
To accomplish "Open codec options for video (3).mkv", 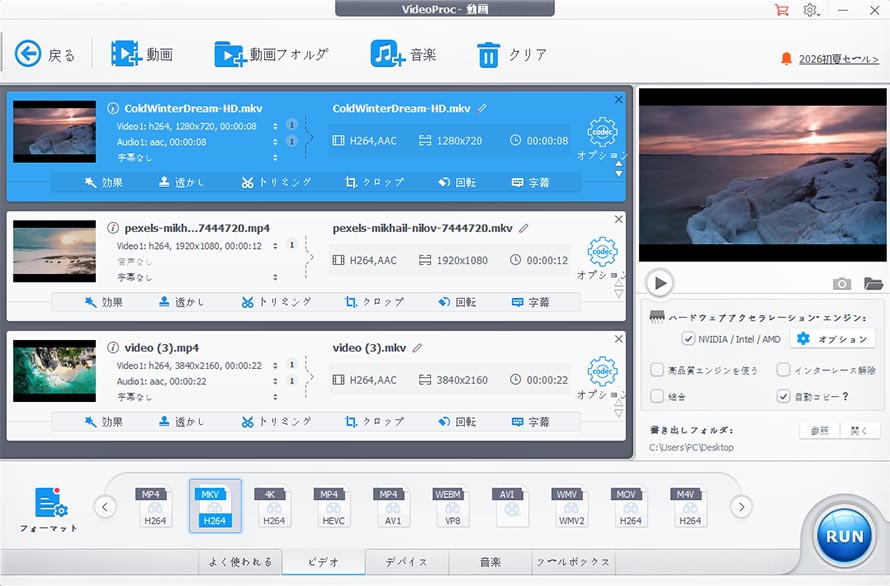I will pos(602,372).
